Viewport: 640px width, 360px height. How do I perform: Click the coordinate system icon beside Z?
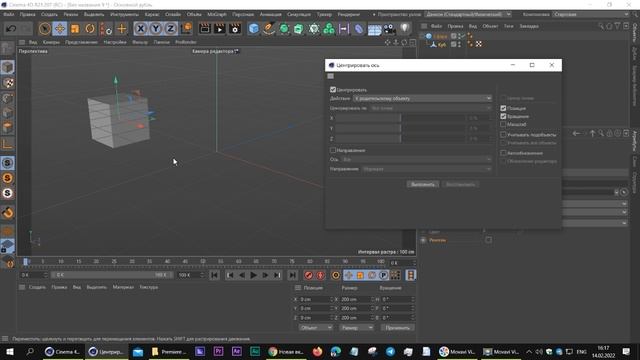(x=186, y=29)
